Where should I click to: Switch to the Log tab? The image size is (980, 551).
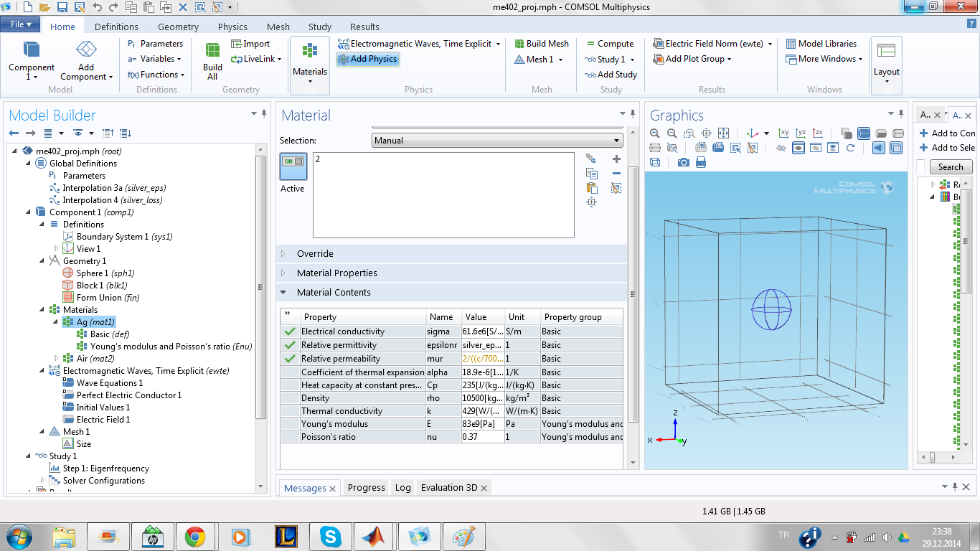(x=402, y=488)
